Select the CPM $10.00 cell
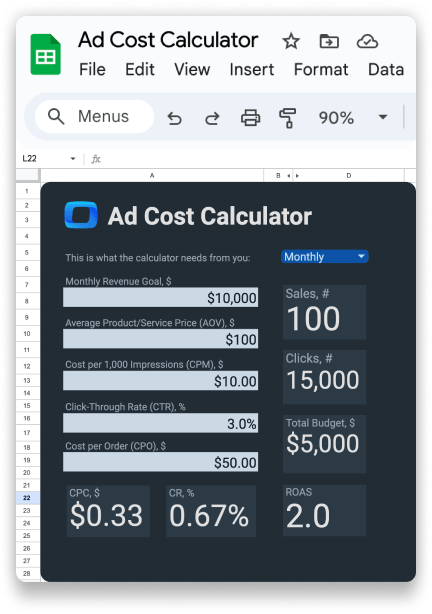Screen dimensions: 432x614 coord(161,381)
